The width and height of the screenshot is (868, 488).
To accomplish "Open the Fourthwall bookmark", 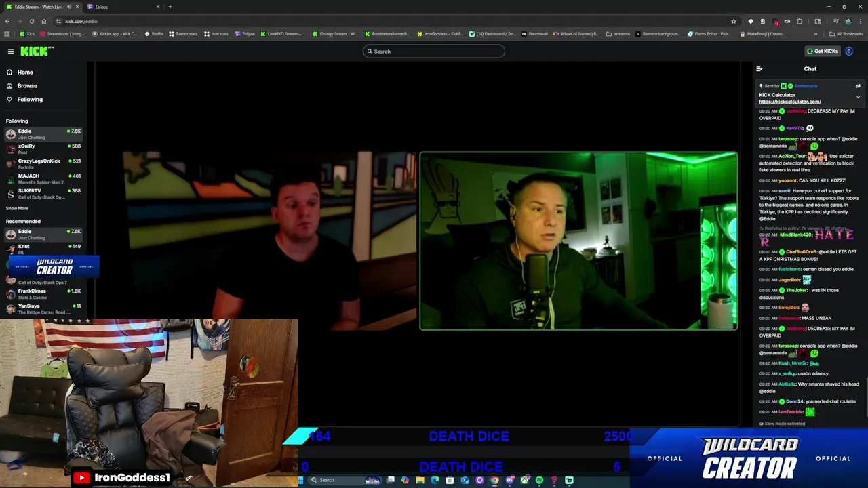I will pyautogui.click(x=534, y=33).
